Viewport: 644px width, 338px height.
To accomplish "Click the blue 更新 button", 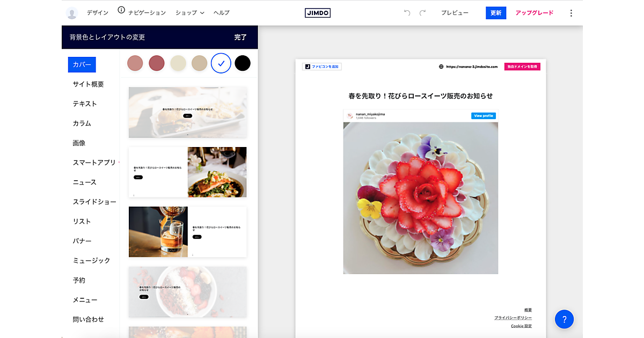I will tap(495, 13).
